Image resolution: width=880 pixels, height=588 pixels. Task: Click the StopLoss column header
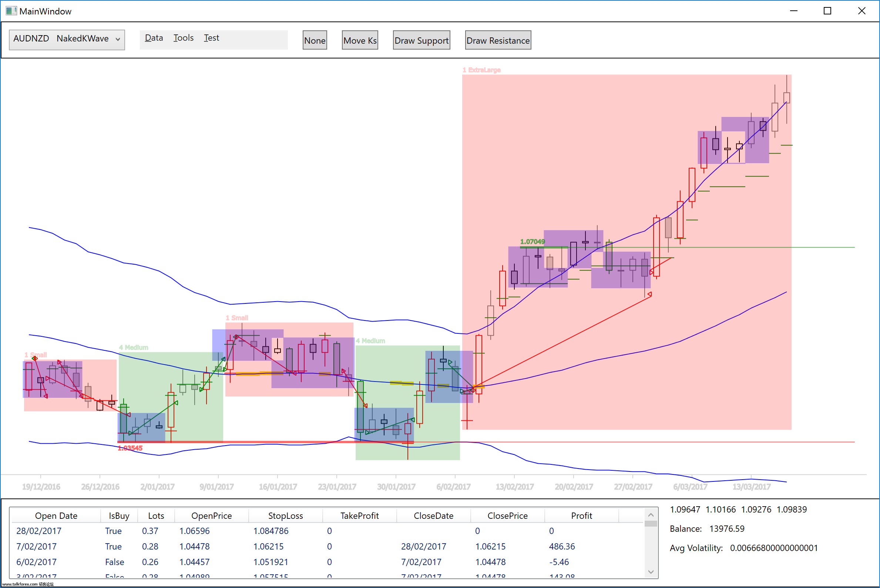click(x=285, y=516)
